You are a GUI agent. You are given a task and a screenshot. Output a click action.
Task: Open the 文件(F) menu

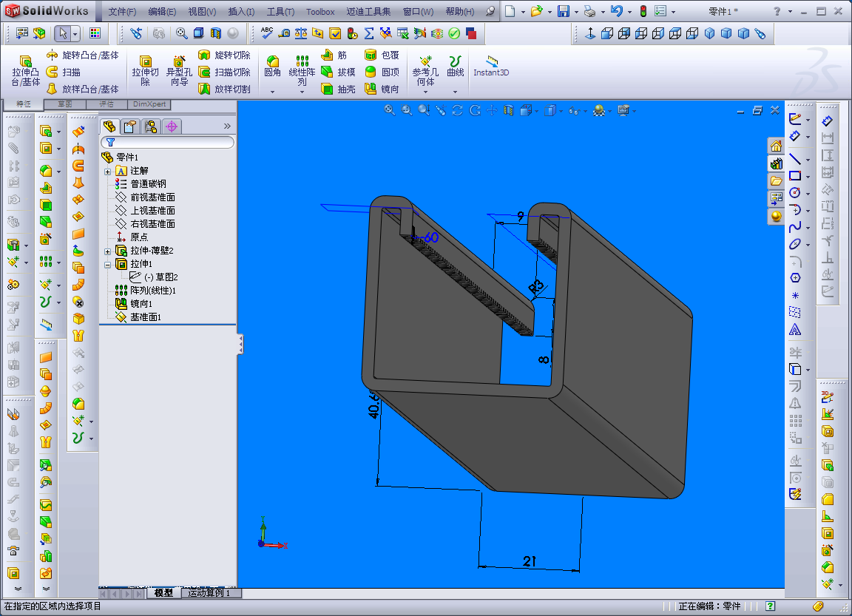(122, 11)
